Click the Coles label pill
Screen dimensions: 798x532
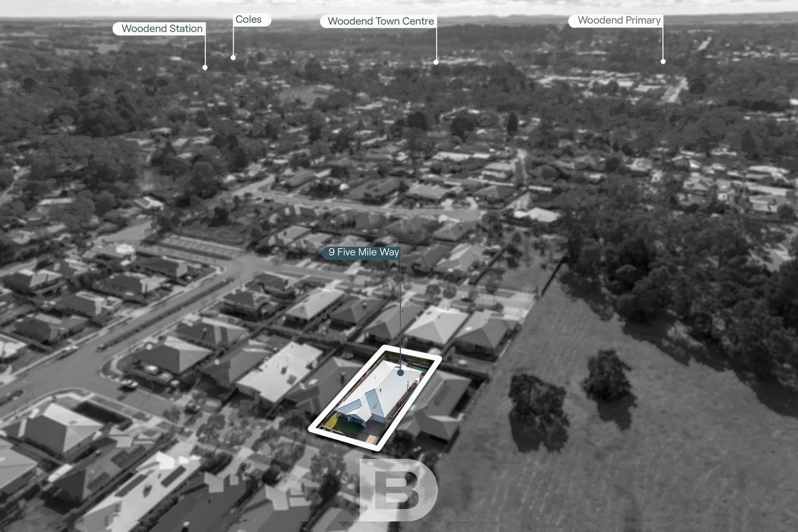(251, 19)
